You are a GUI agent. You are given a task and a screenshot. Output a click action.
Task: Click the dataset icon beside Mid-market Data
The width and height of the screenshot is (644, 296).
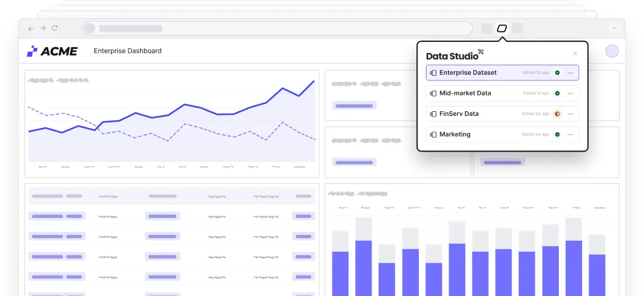[x=433, y=93]
